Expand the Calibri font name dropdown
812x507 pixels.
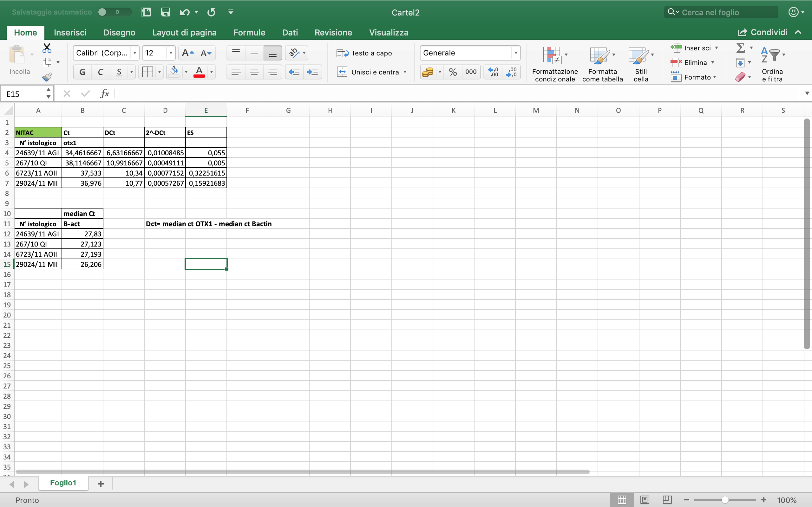pos(134,53)
